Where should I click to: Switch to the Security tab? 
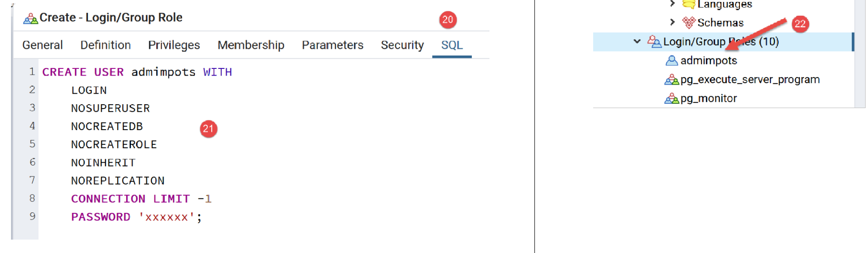point(402,45)
